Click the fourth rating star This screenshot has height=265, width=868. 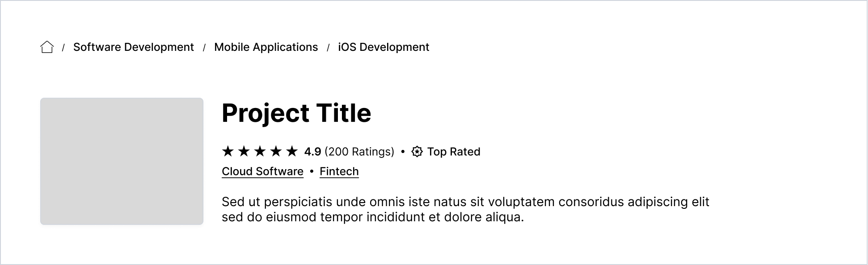click(276, 151)
